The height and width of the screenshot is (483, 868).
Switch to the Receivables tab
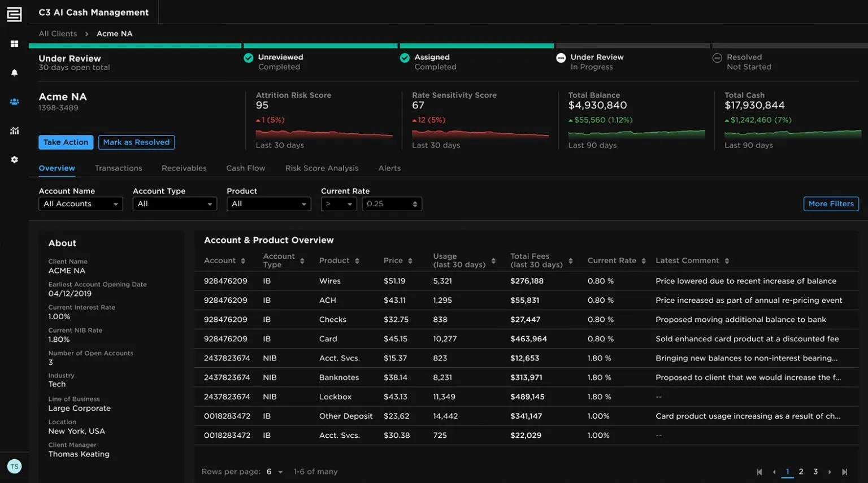(184, 168)
